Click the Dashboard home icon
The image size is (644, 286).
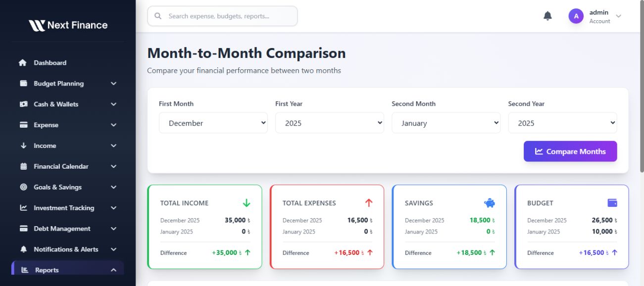click(x=23, y=63)
